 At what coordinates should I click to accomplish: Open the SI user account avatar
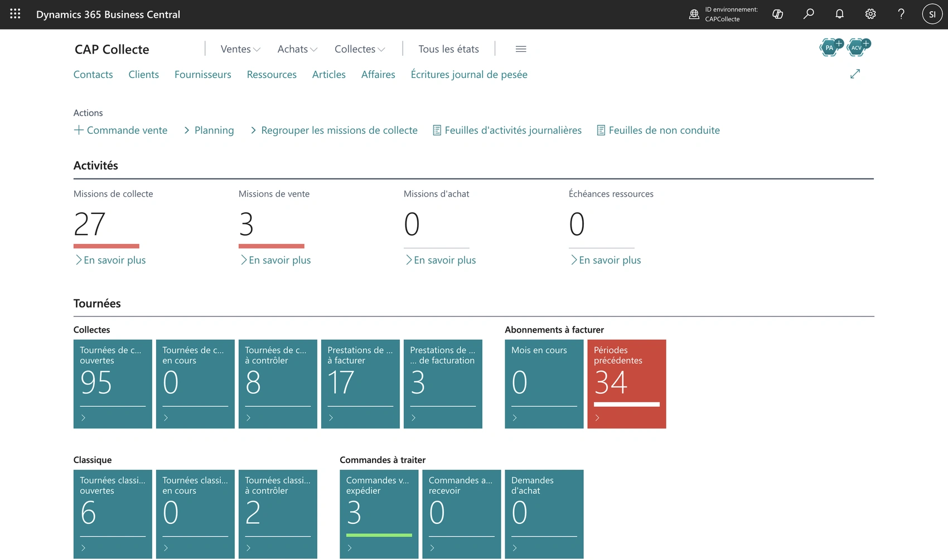[932, 14]
